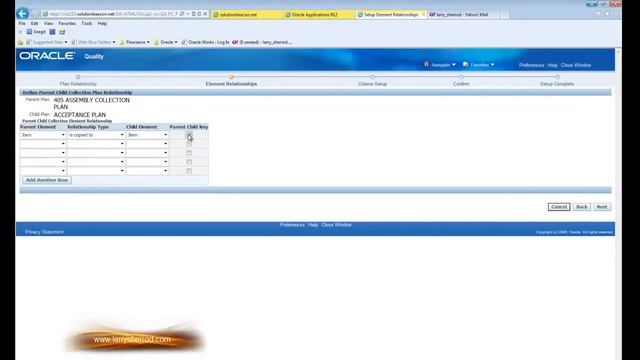This screenshot has width=640, height=360.
Task: Click the footer Preferences link
Action: [292, 225]
